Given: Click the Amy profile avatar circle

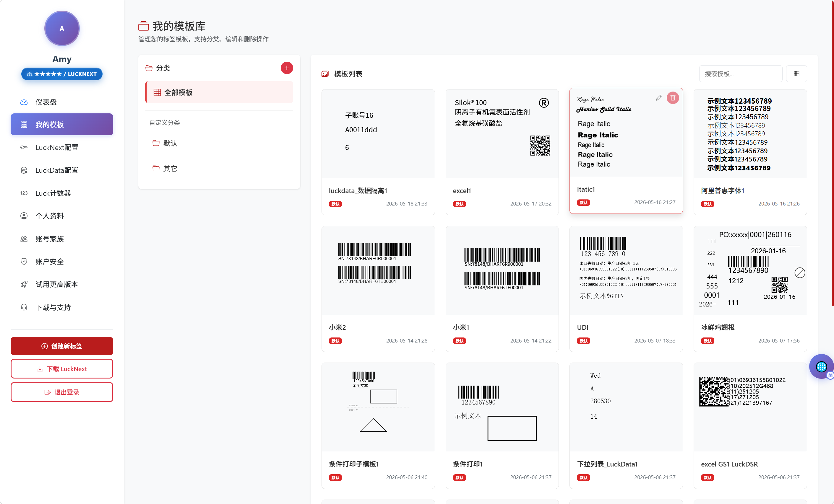Looking at the screenshot, I should [x=61, y=28].
